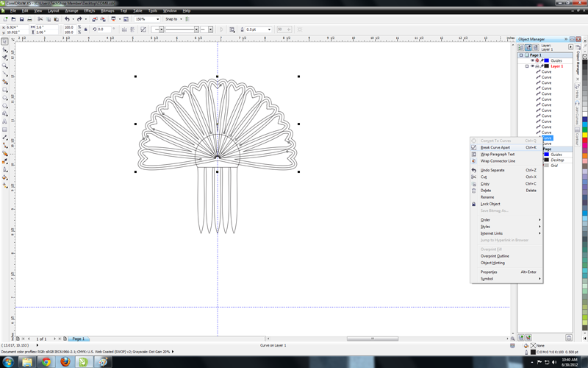Open the start arrowhead dropdown
This screenshot has height=368, width=588.
[161, 29]
